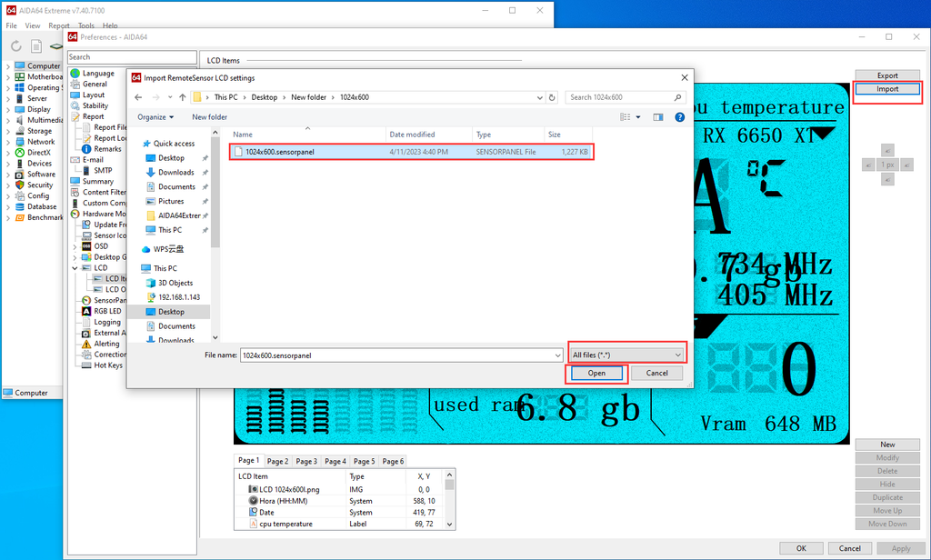Image resolution: width=931 pixels, height=560 pixels.
Task: Open the View menu in AIDA64
Action: tap(33, 25)
